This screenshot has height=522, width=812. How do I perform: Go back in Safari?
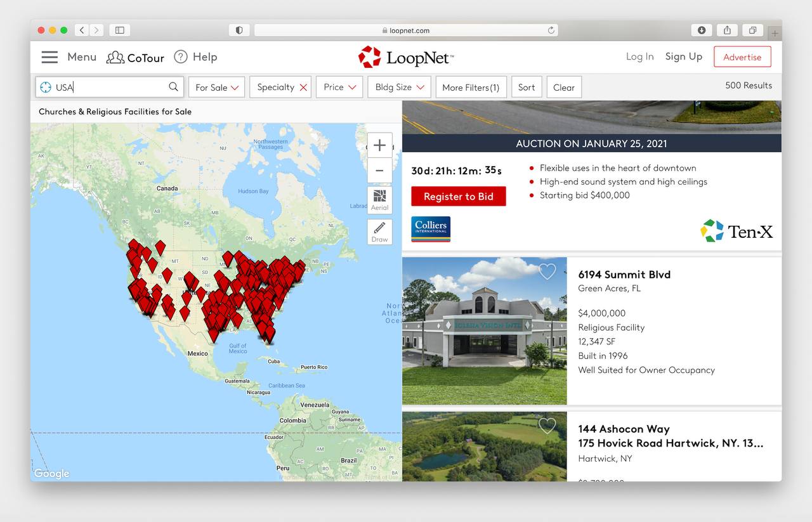82,30
